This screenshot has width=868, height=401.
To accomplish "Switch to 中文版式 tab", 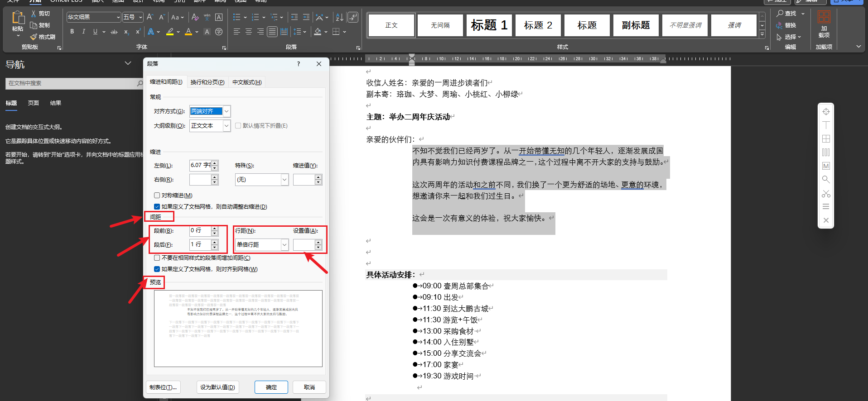I will (x=247, y=82).
